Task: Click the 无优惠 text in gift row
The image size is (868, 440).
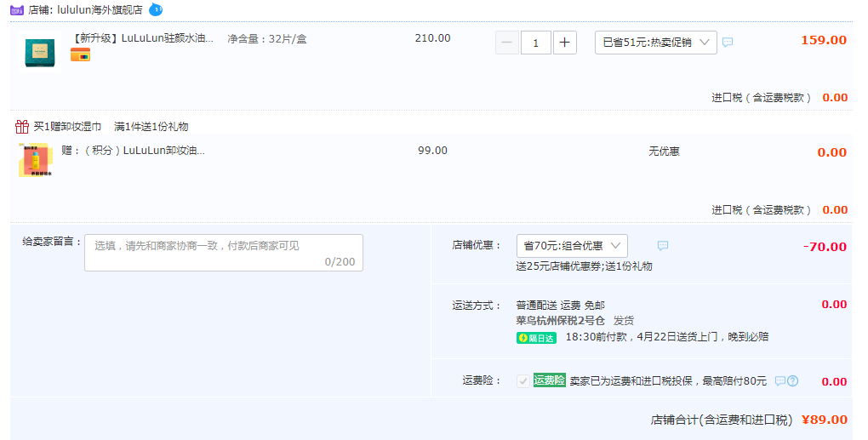Action: pos(665,151)
